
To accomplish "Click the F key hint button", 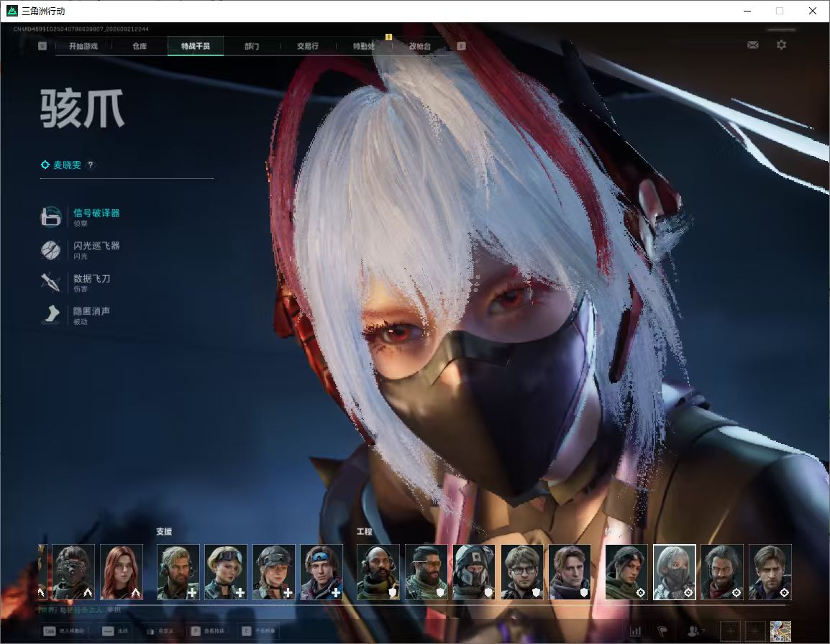I will [196, 631].
